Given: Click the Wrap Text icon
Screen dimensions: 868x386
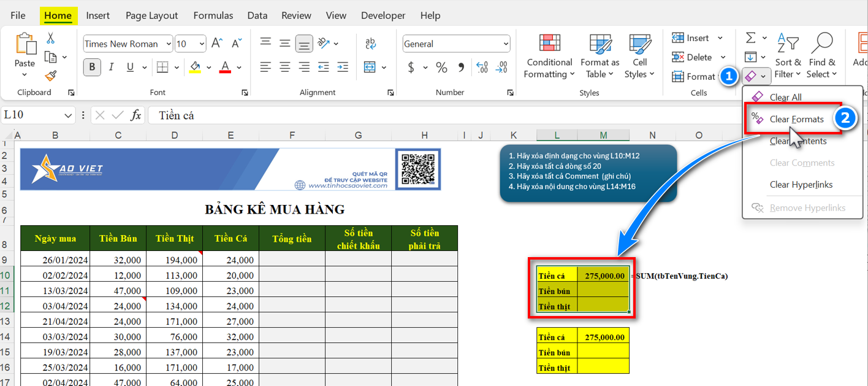Looking at the screenshot, I should pyautogui.click(x=371, y=44).
